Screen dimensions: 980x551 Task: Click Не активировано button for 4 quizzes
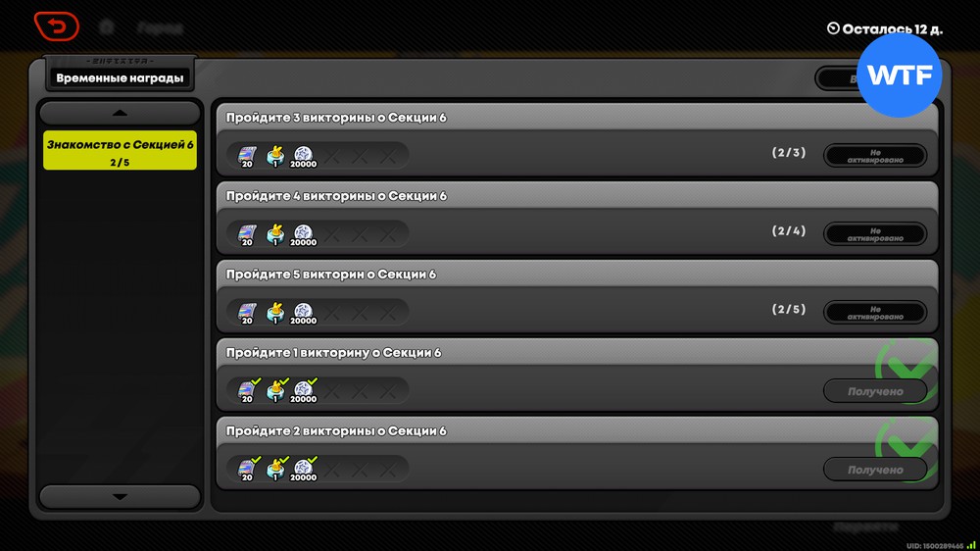[x=875, y=234]
